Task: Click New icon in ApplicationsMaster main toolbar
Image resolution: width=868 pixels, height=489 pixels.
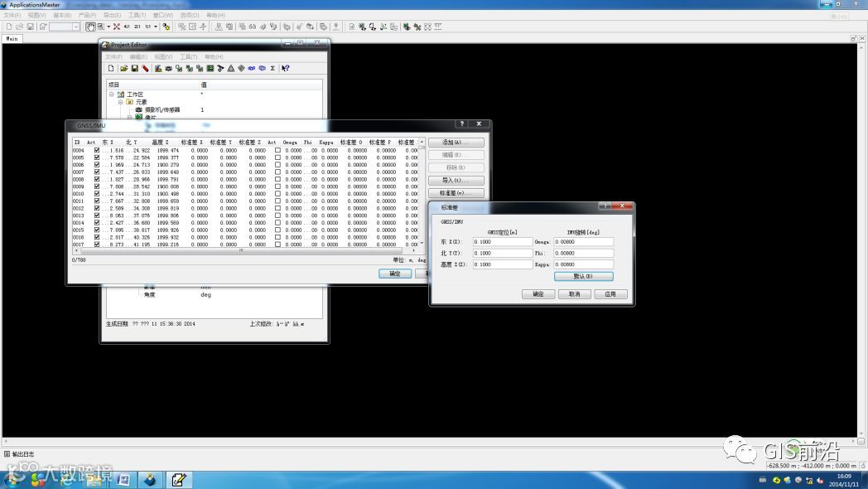Action: pos(9,27)
